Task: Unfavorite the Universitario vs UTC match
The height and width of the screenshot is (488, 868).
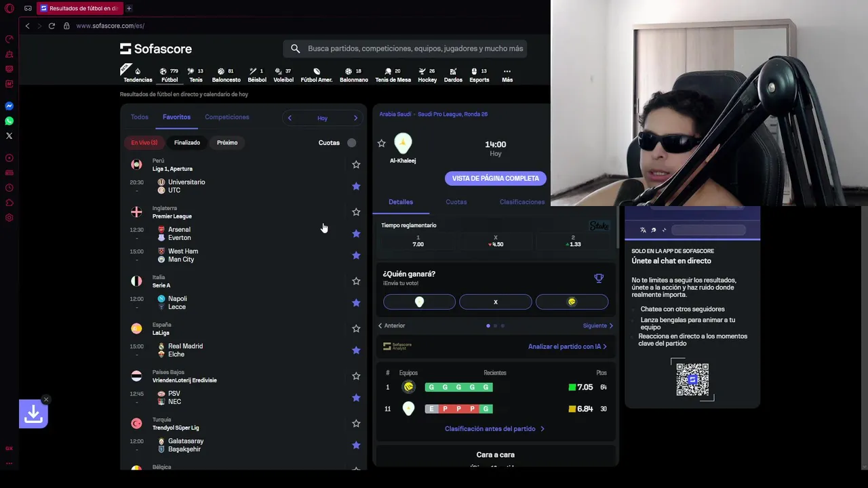Action: (356, 186)
